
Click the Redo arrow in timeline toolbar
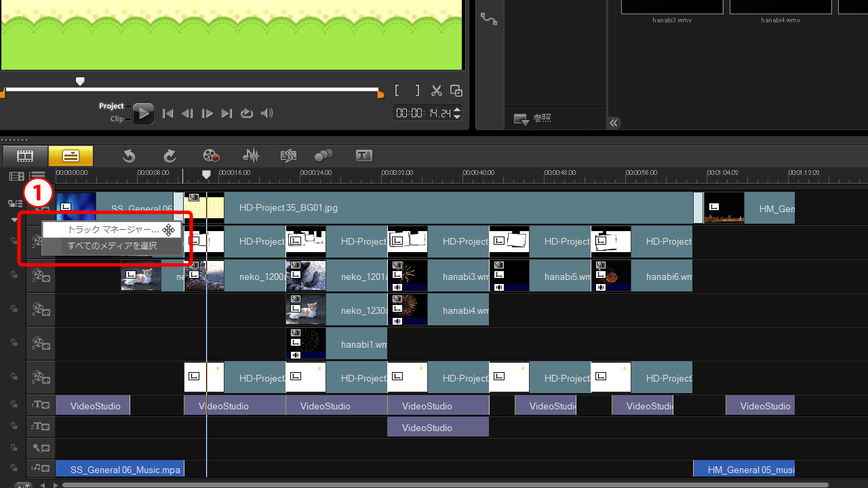click(x=170, y=157)
